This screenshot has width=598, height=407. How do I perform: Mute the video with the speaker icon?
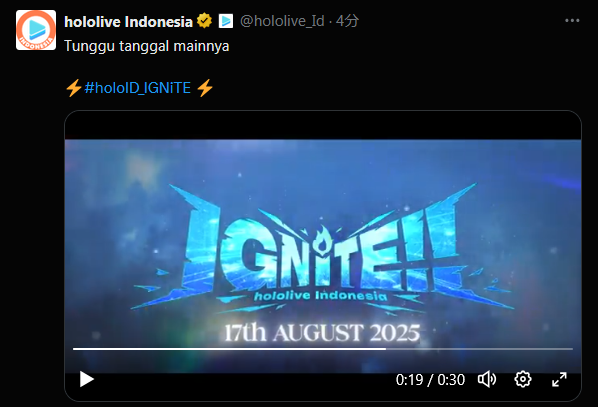(487, 379)
